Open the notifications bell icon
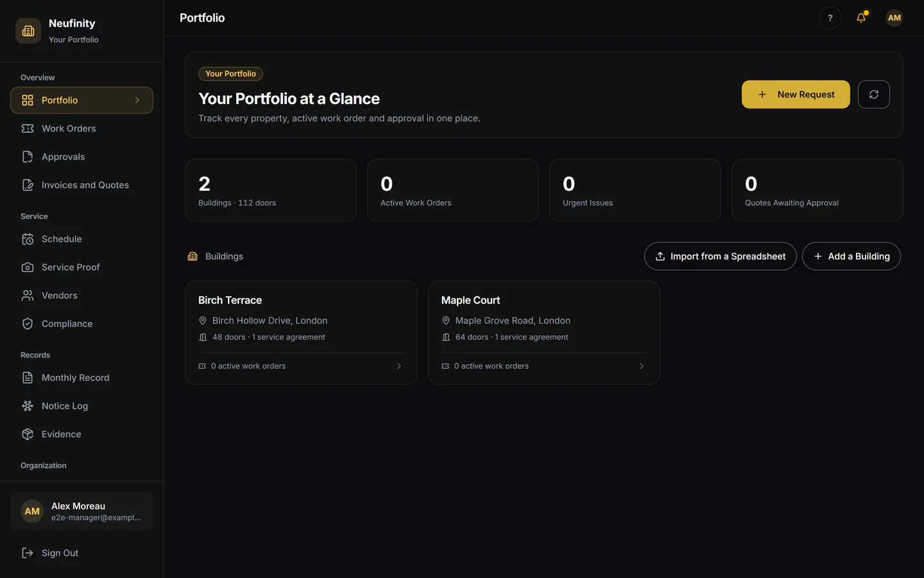The height and width of the screenshot is (578, 924). (861, 18)
